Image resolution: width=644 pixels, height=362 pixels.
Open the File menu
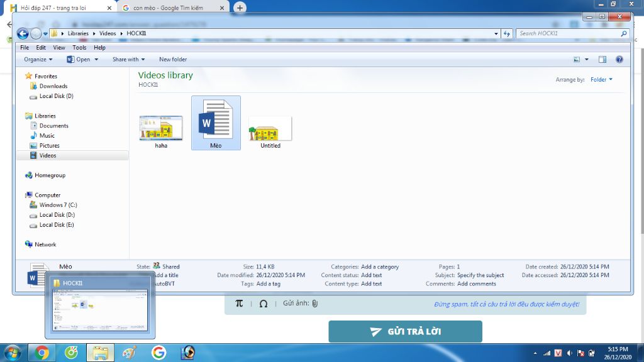click(x=25, y=48)
